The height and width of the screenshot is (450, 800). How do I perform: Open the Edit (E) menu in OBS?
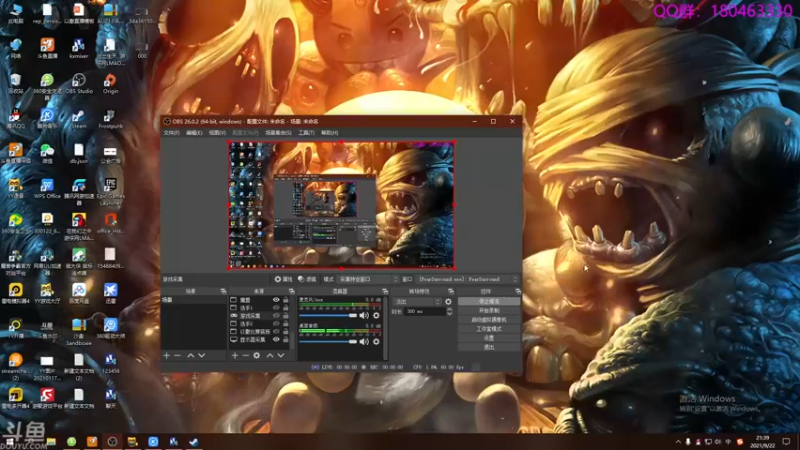194,133
